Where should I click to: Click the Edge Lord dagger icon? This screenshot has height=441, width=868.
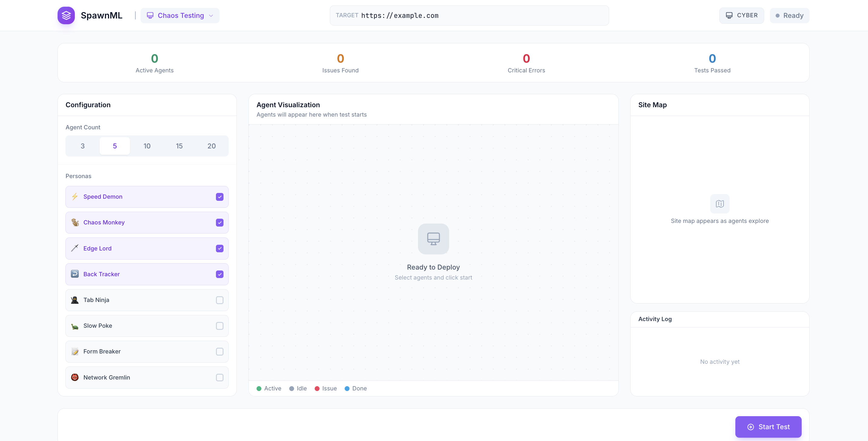point(75,248)
